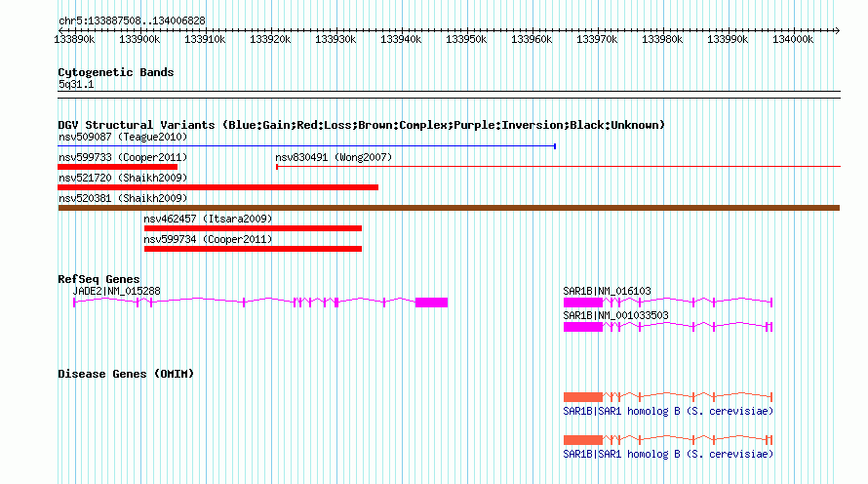The height and width of the screenshot is (484, 868).
Task: Select the second orange OMIM SAR1B exon block
Action: click(583, 440)
